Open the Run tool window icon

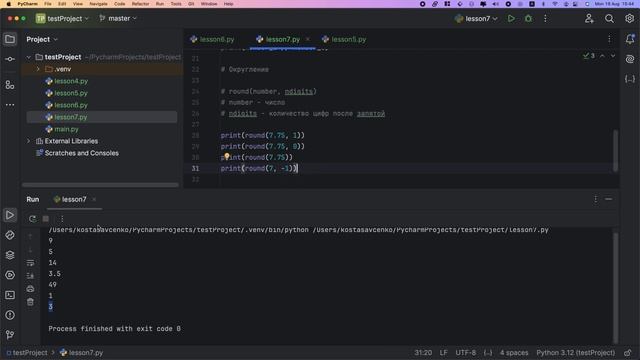pyautogui.click(x=10, y=215)
